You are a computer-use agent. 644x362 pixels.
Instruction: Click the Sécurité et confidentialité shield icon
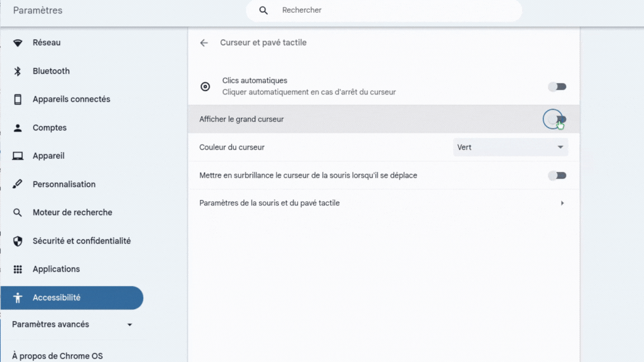click(x=18, y=241)
